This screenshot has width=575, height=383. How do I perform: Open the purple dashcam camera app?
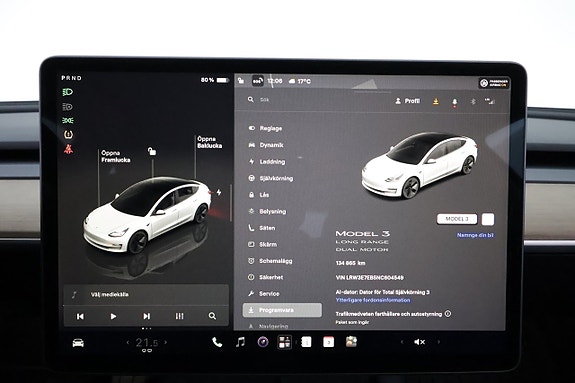(263, 342)
